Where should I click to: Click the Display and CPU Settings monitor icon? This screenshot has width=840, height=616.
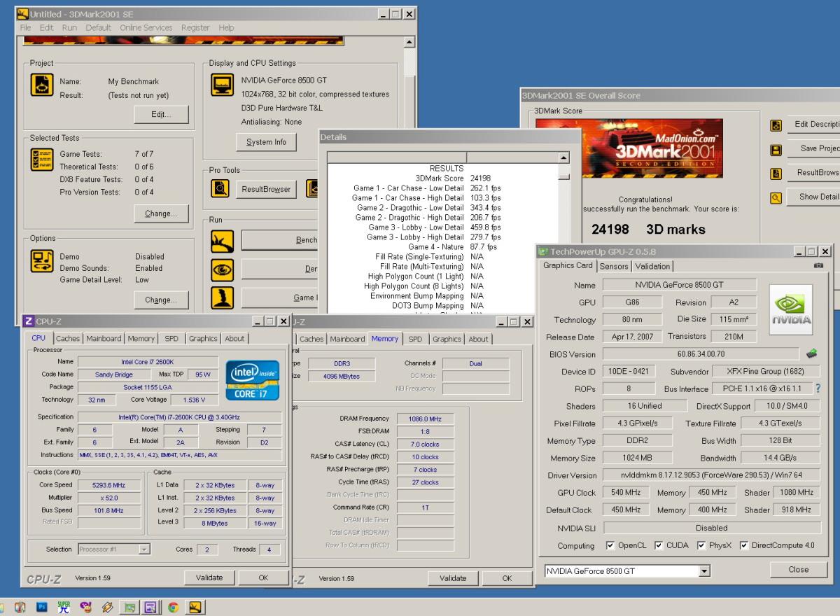click(222, 85)
